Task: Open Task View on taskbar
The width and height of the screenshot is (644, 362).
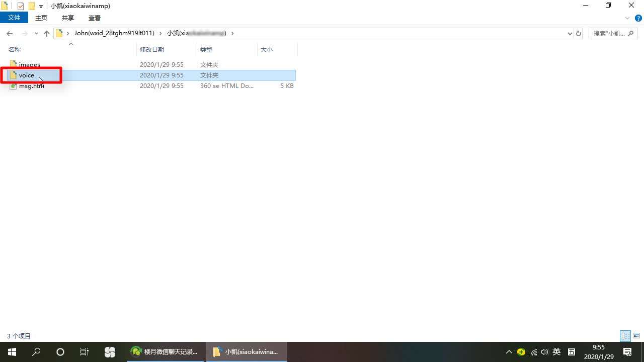Action: click(x=85, y=352)
